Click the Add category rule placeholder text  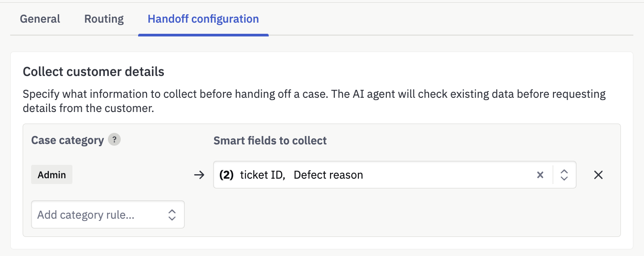tap(86, 215)
